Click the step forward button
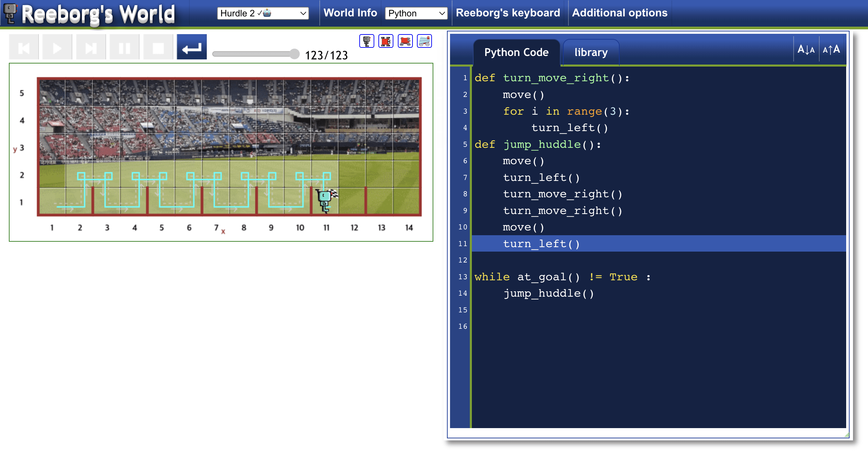This screenshot has width=868, height=452. point(91,47)
